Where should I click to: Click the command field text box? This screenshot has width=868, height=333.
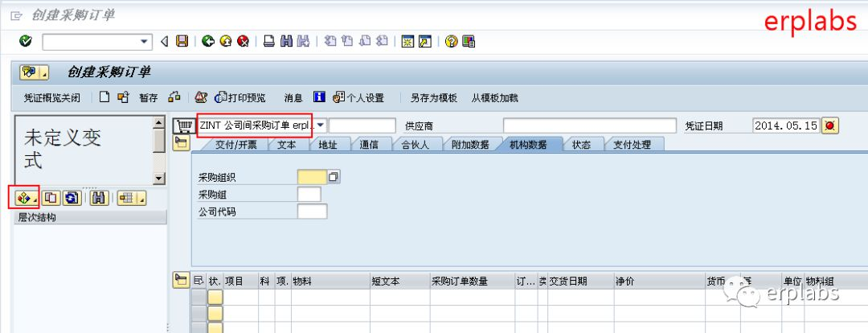[91, 42]
